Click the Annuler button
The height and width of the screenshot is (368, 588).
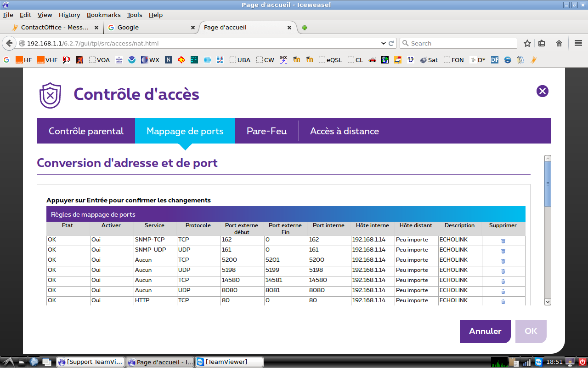[x=485, y=332]
